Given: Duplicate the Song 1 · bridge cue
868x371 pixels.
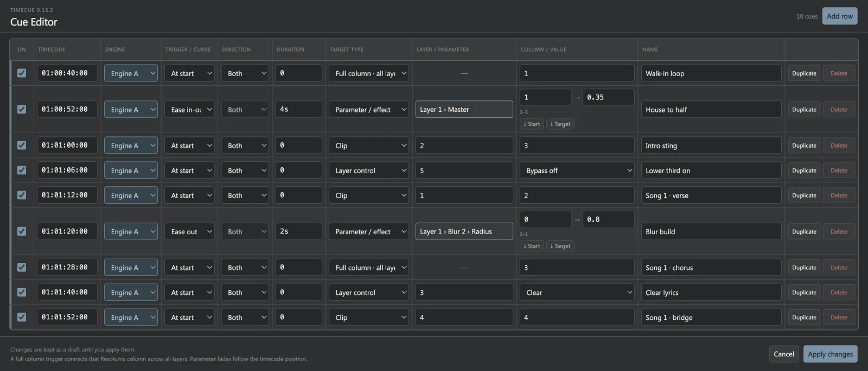Looking at the screenshot, I should click(x=804, y=317).
